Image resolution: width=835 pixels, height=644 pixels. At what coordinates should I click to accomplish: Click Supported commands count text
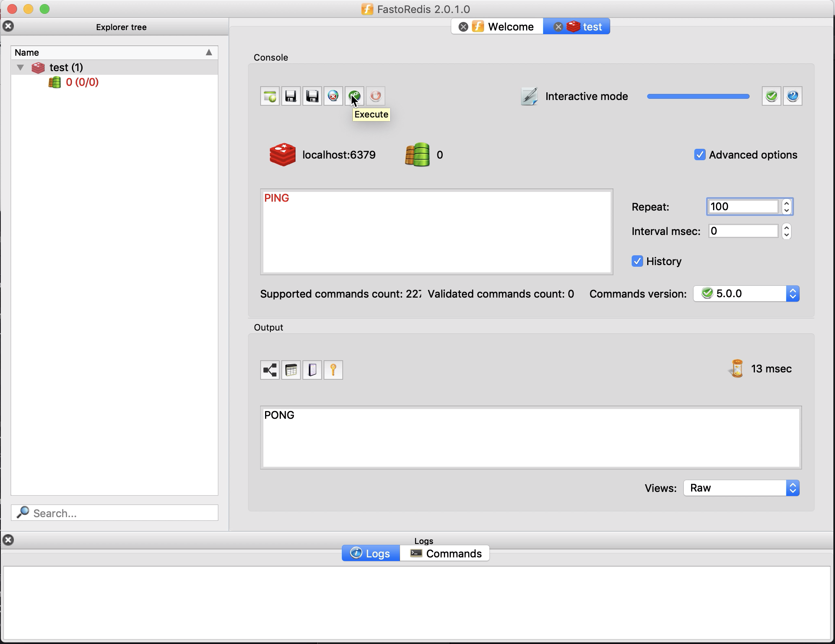[341, 294]
